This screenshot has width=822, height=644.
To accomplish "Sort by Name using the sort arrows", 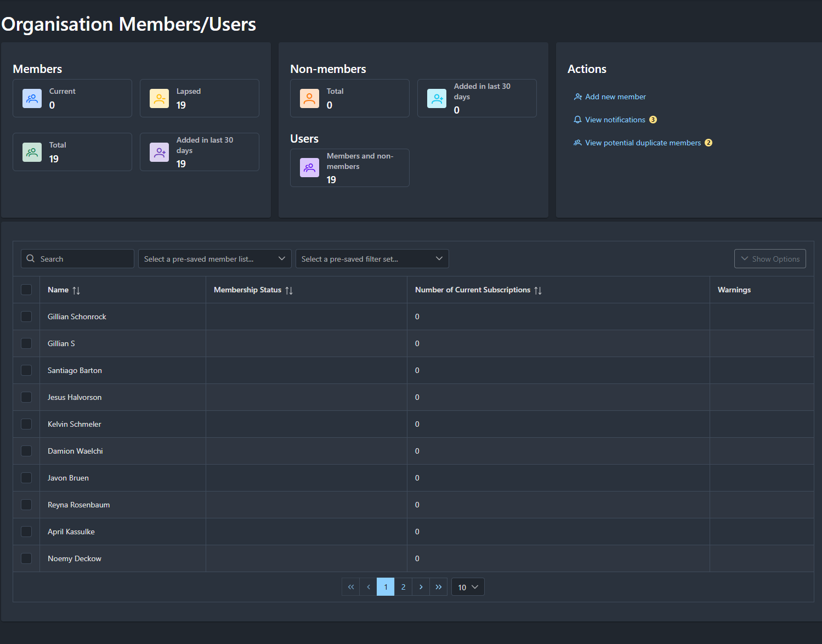I will click(x=76, y=290).
